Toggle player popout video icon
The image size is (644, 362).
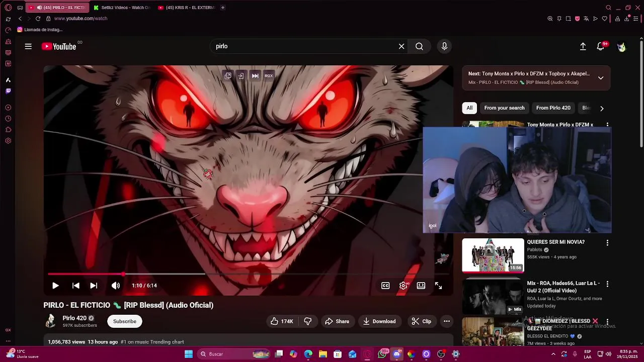pos(228,76)
